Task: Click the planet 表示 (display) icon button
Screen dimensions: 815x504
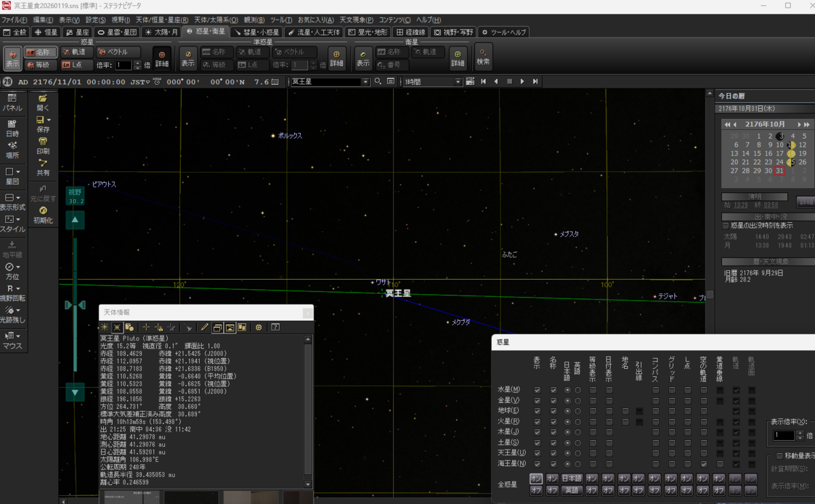Action: [x=12, y=58]
